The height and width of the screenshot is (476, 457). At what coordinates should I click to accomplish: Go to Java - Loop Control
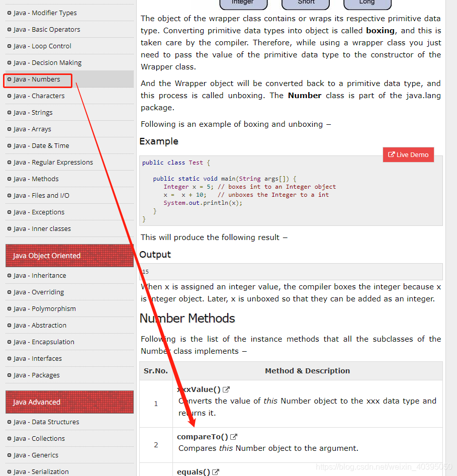(42, 46)
